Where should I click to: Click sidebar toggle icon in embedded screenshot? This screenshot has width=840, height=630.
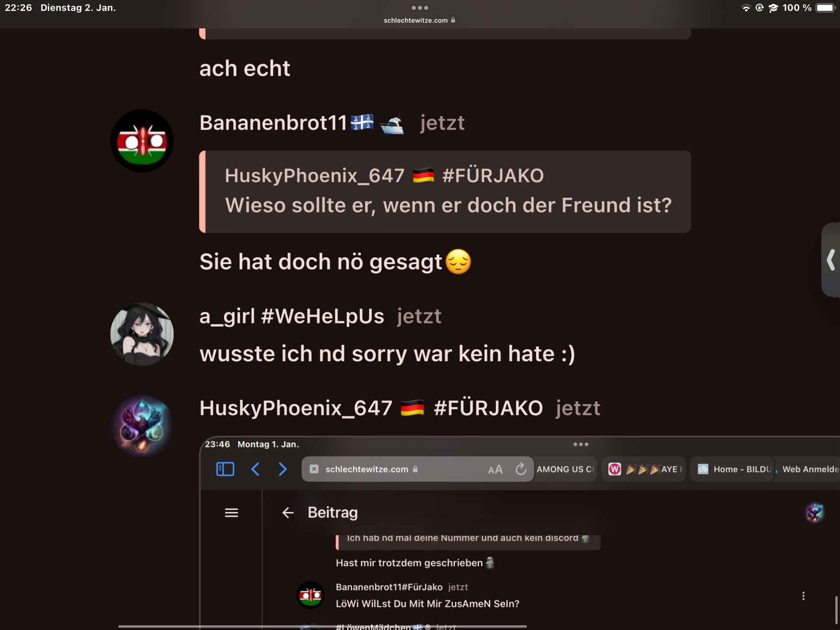225,469
